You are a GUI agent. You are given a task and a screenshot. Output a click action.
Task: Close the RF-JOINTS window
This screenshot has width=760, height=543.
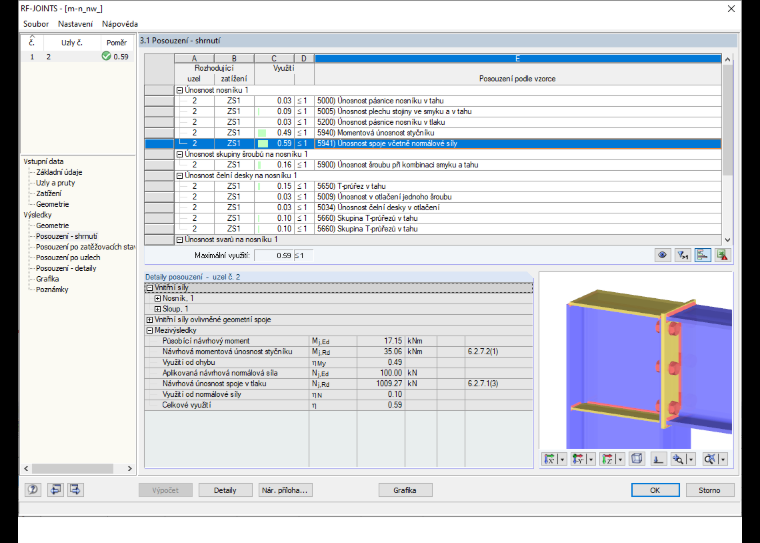(x=731, y=9)
